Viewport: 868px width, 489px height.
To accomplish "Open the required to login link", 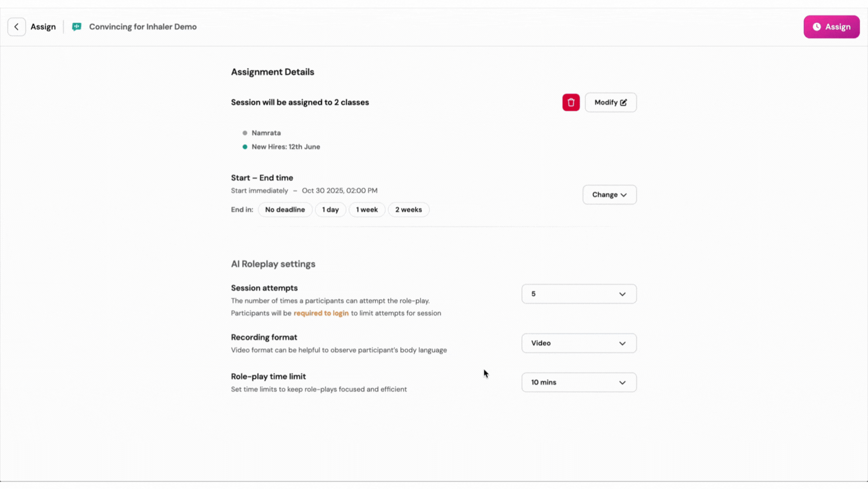I will pos(321,313).
